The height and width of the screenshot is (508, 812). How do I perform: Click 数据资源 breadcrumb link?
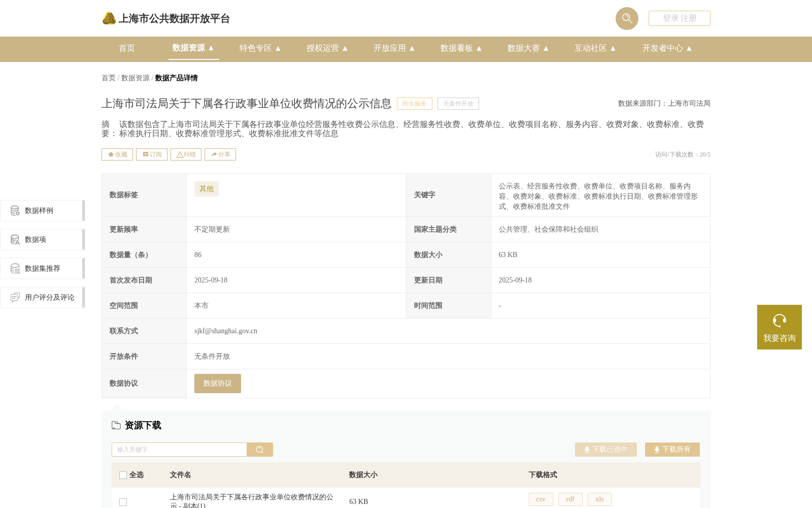(x=136, y=78)
